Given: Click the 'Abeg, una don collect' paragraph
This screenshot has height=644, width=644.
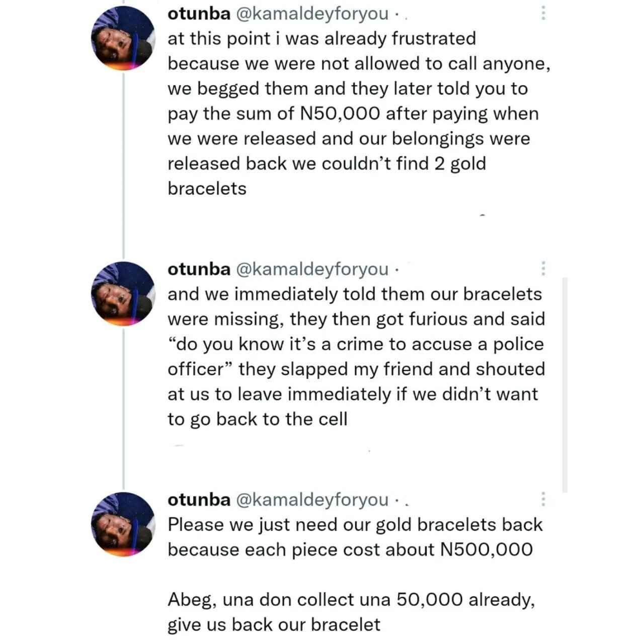Looking at the screenshot, I should [x=351, y=612].
